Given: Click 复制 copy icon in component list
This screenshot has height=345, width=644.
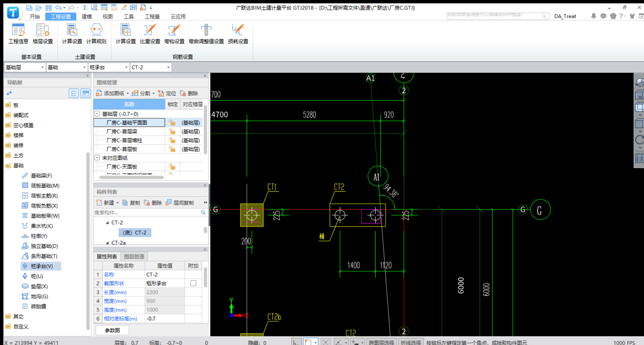Looking at the screenshot, I should point(125,203).
